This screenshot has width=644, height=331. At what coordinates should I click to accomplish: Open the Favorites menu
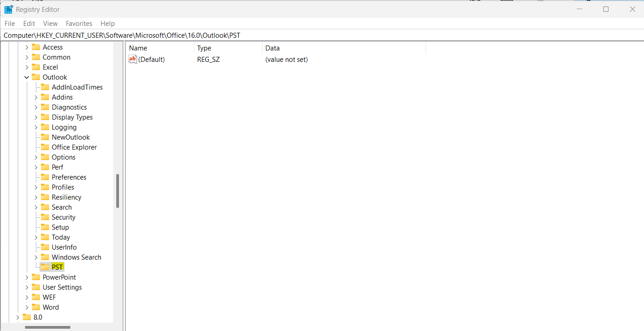pyautogui.click(x=79, y=23)
